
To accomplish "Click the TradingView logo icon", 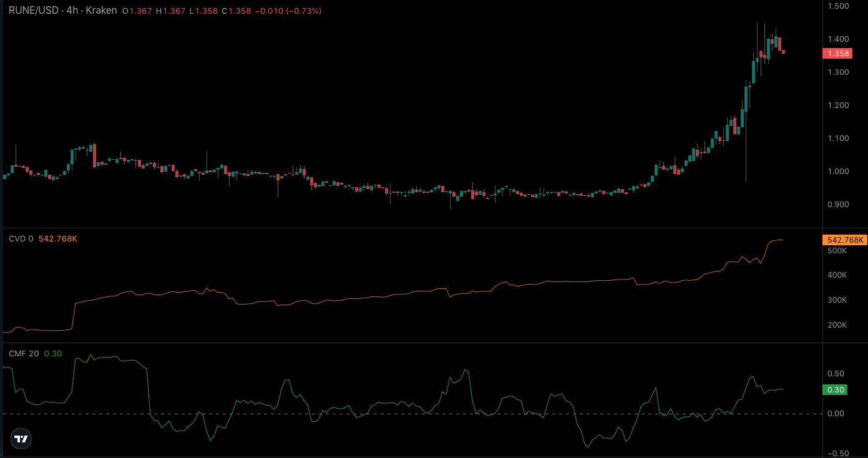I will click(x=21, y=439).
